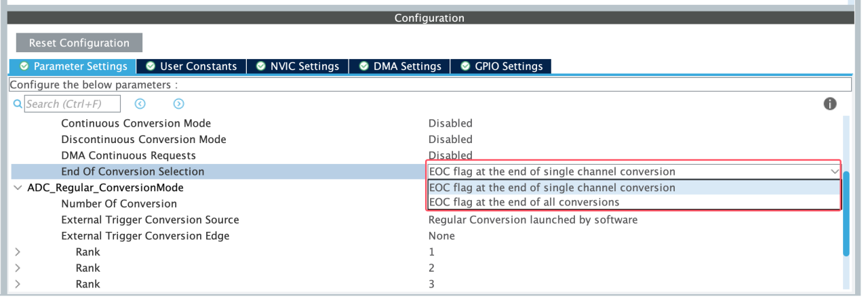Collapse the ADC_Regular_ConversionMode group

point(18,188)
